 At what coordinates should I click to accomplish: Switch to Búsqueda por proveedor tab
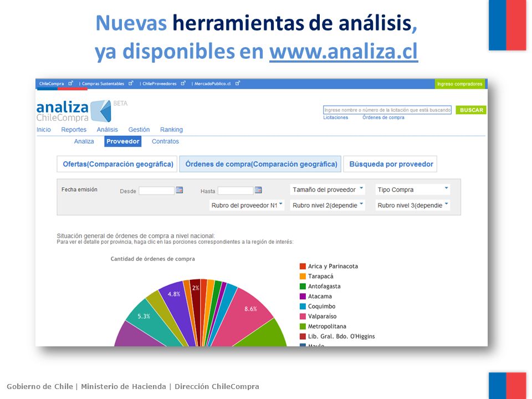tap(391, 164)
